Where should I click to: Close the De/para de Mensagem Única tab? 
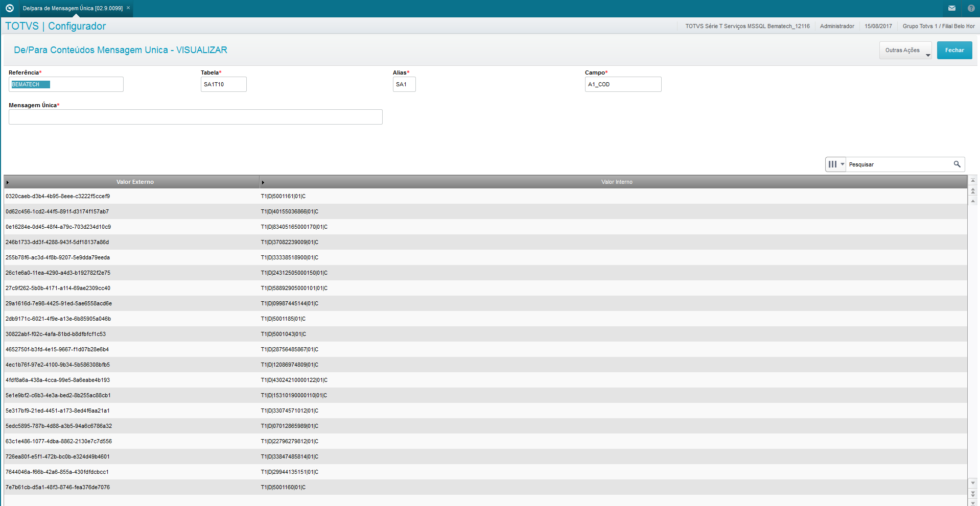128,8
